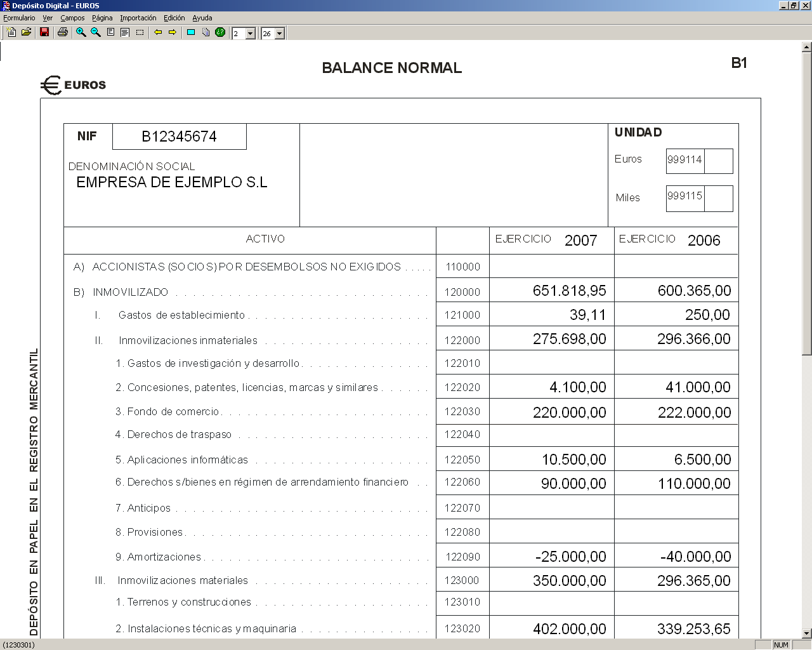Expand the total pages dropdown showing 26
This screenshot has height=650, width=812.
(x=280, y=34)
